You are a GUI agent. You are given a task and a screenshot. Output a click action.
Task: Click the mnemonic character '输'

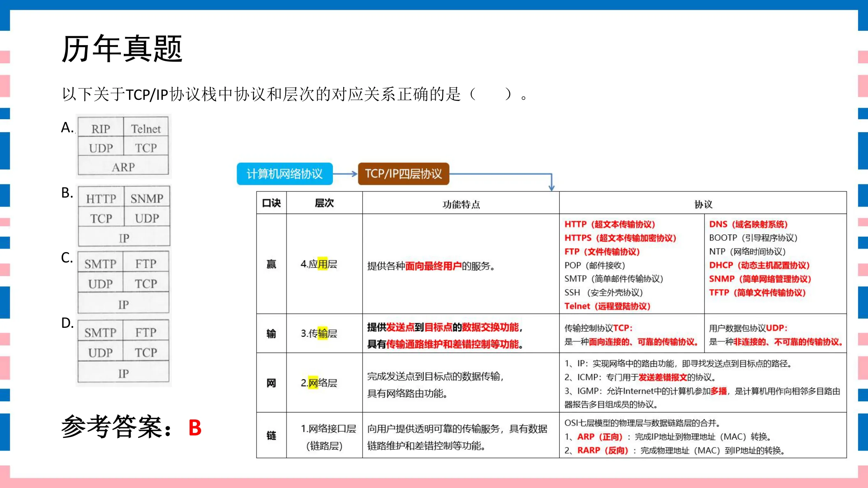(271, 334)
